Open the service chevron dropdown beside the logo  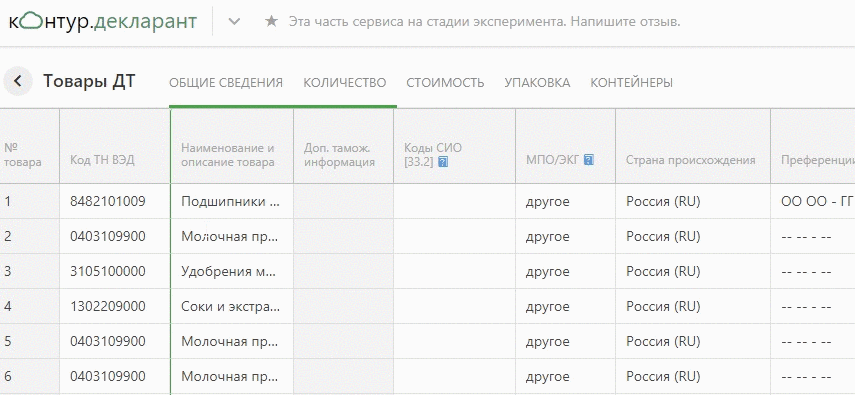tap(234, 22)
